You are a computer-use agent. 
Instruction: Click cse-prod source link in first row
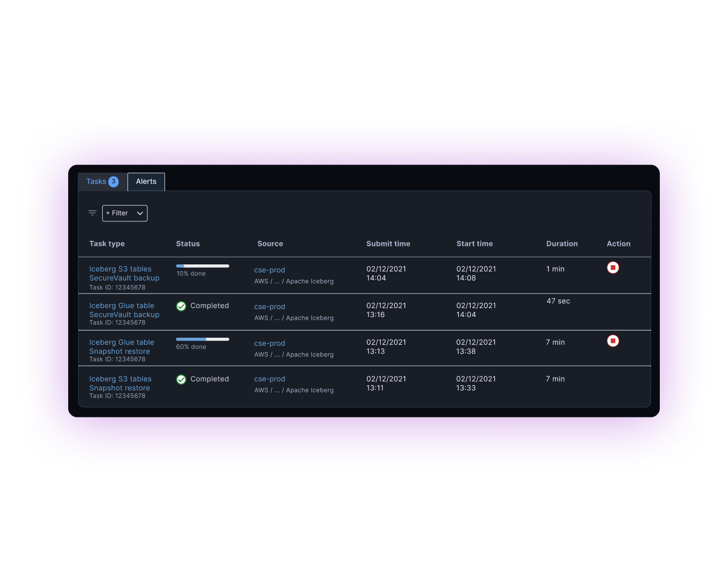pos(269,270)
